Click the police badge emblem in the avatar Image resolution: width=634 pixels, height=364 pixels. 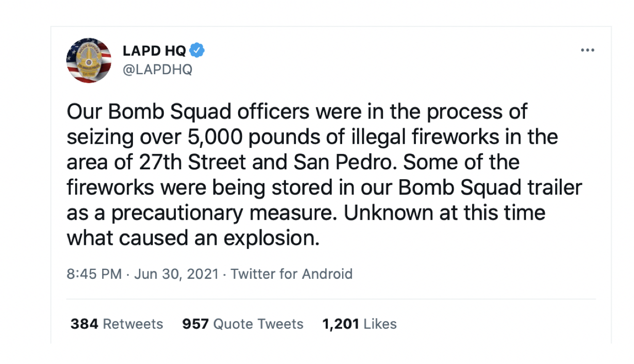(89, 60)
